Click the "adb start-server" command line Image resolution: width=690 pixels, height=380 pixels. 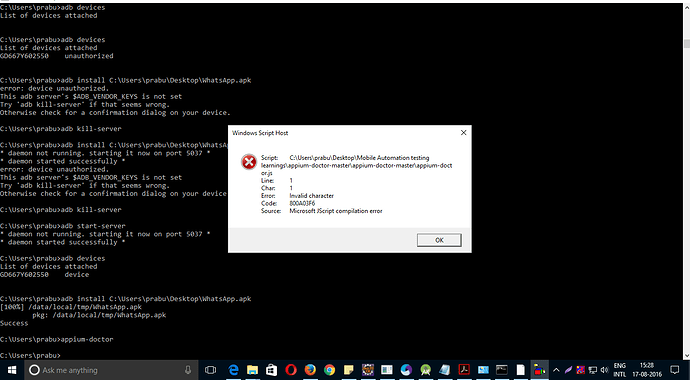tap(62, 226)
